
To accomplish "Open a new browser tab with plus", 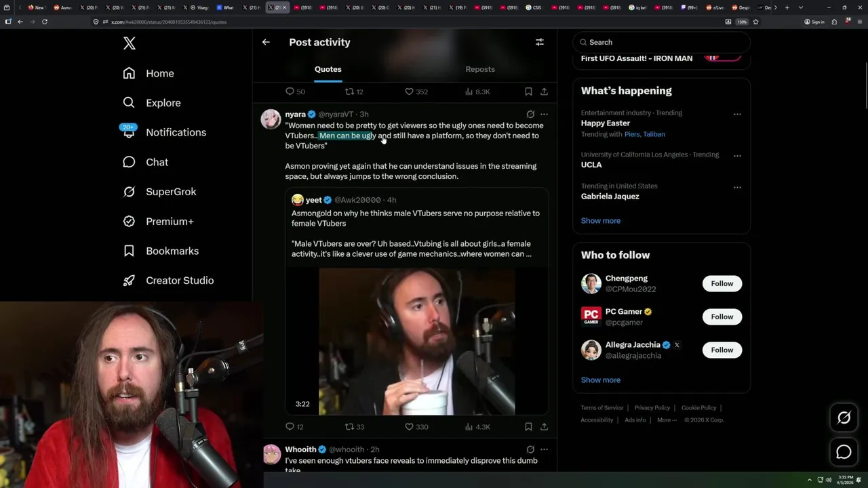I will coord(787,7).
